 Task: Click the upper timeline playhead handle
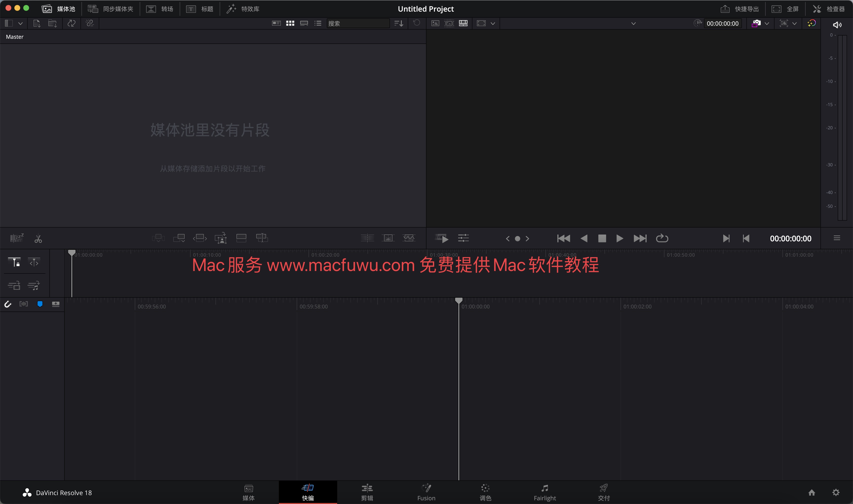coord(72,253)
